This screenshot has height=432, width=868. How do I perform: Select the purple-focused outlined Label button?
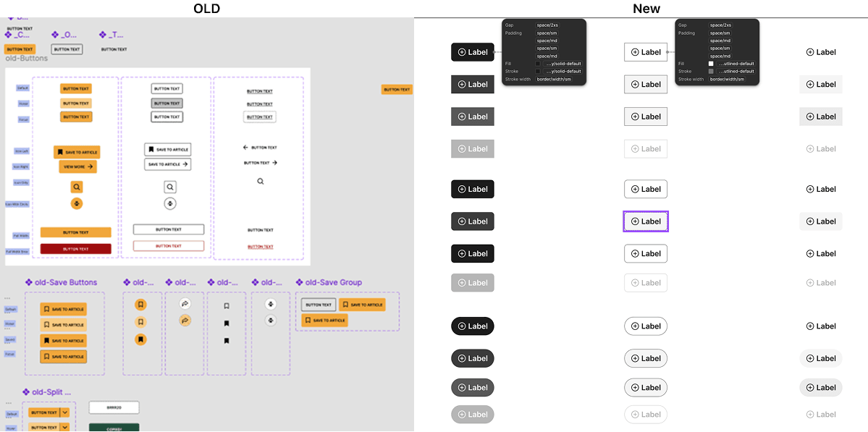pyautogui.click(x=646, y=221)
